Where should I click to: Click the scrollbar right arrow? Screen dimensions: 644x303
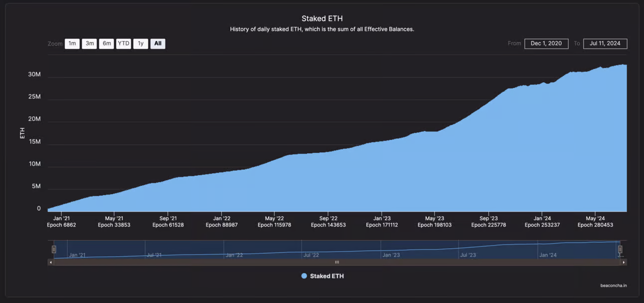[x=624, y=262]
